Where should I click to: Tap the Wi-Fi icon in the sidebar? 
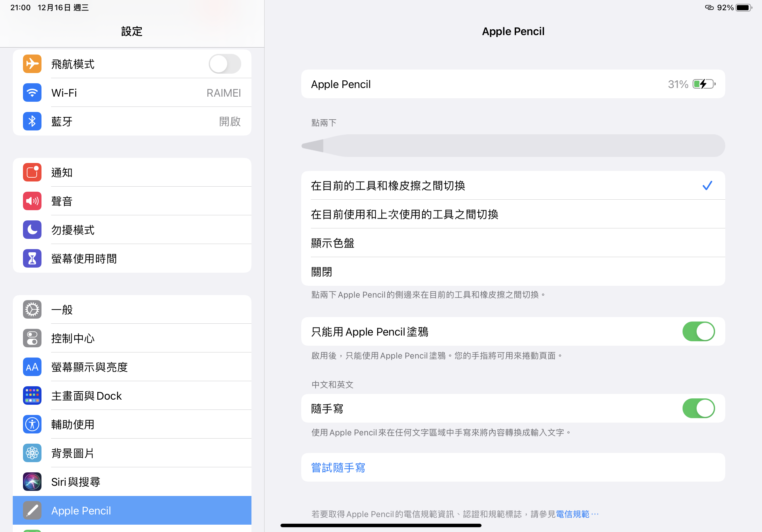tap(32, 92)
